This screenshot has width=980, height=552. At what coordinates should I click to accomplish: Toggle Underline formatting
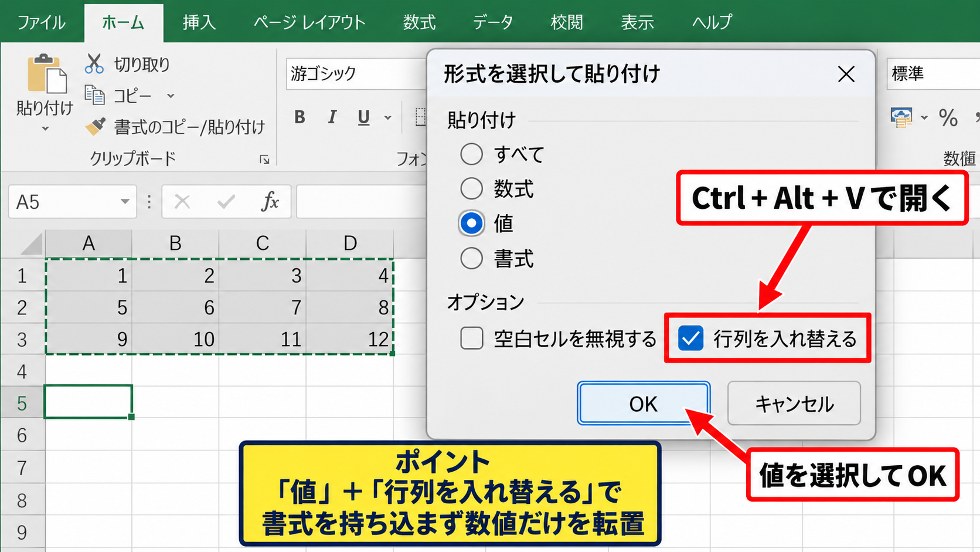pos(363,117)
